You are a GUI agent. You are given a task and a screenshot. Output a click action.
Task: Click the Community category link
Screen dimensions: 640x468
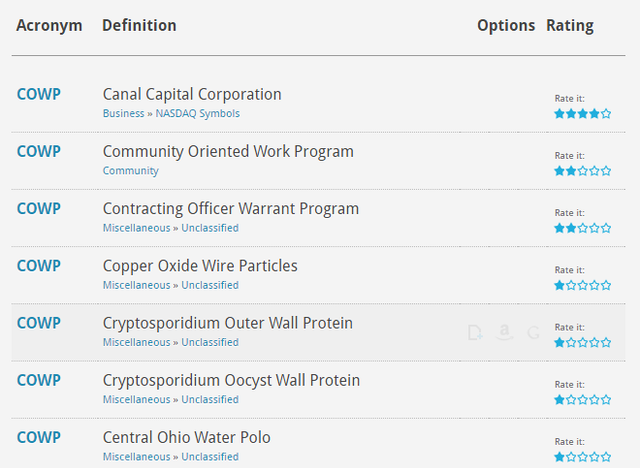tap(130, 171)
